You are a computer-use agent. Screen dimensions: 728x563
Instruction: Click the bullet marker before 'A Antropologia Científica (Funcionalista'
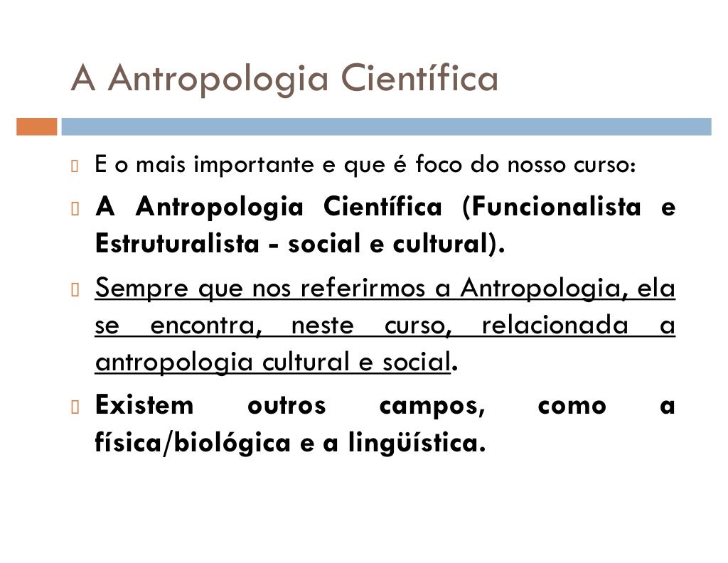click(x=75, y=208)
